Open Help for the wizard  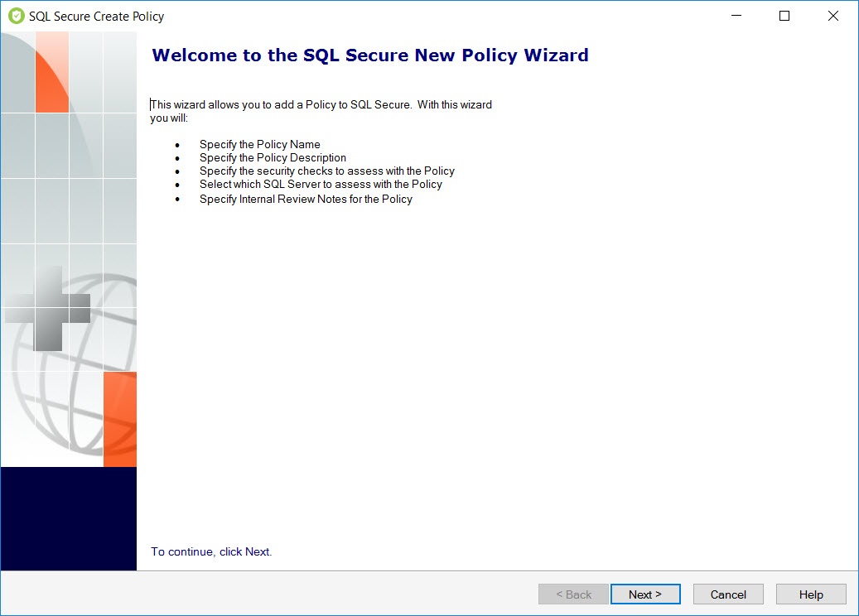point(811,594)
